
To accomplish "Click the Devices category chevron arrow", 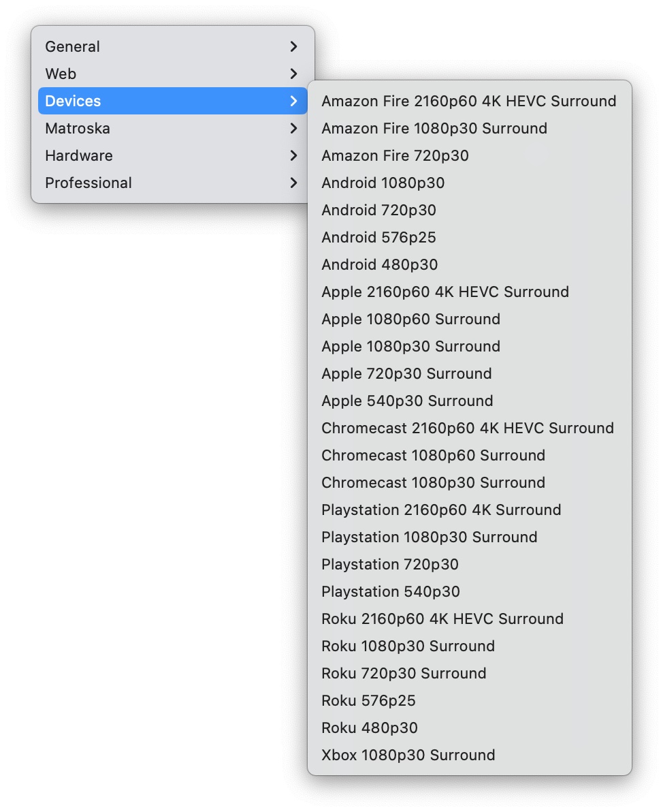I will point(293,101).
